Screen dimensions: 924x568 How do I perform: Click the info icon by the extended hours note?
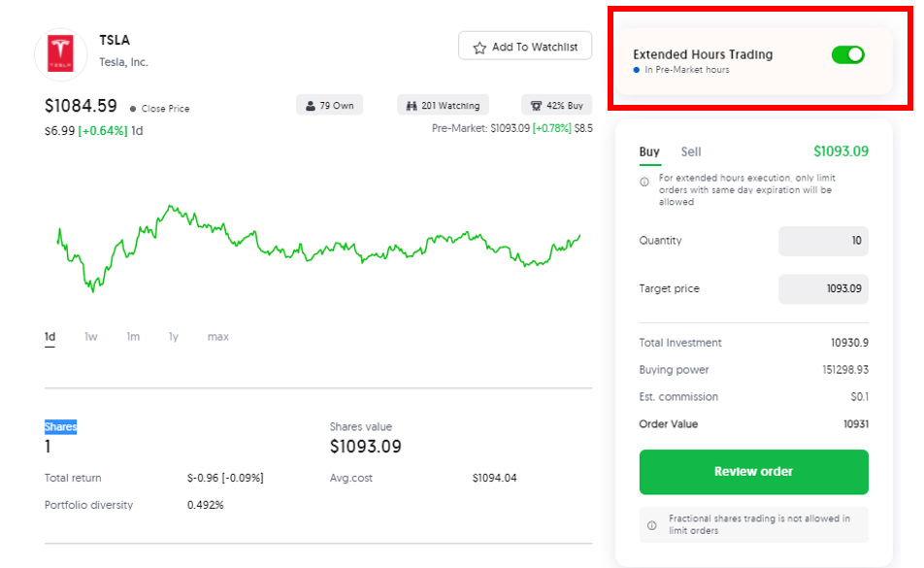click(x=644, y=183)
